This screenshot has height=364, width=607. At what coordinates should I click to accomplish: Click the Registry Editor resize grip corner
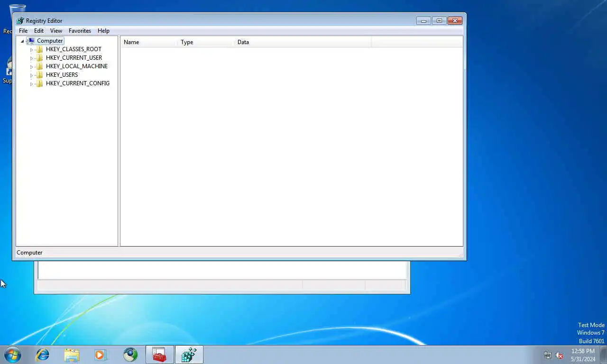(460, 255)
